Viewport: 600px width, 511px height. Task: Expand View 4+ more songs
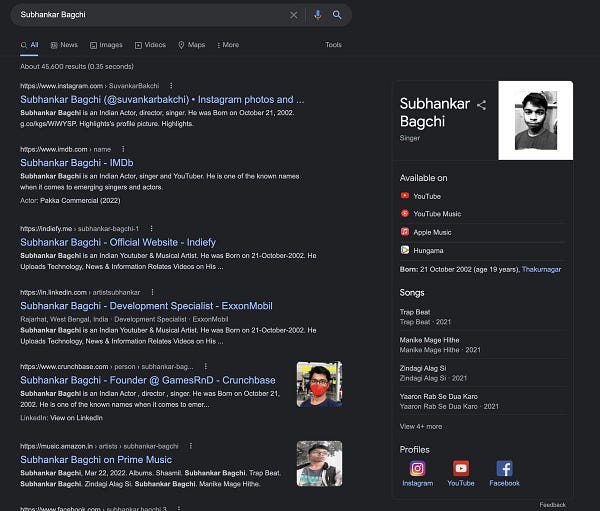point(421,426)
